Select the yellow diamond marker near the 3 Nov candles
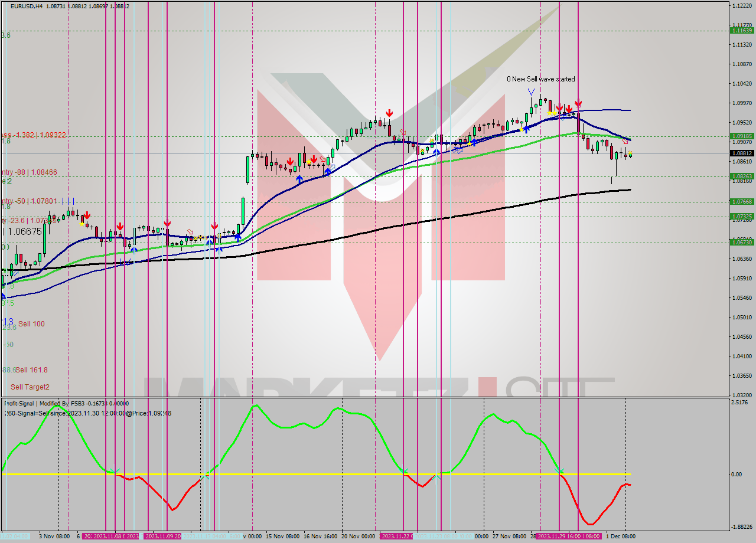This screenshot has height=543, width=756. [x=82, y=224]
